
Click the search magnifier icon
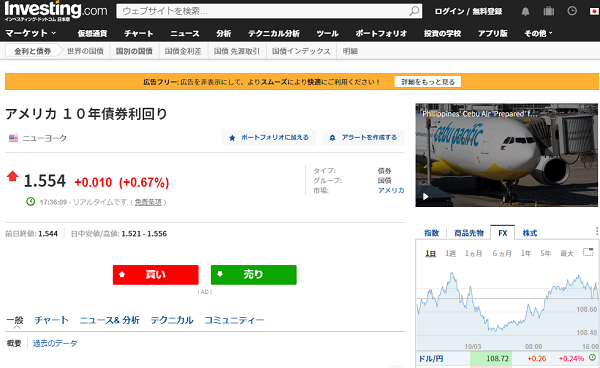pyautogui.click(x=414, y=11)
